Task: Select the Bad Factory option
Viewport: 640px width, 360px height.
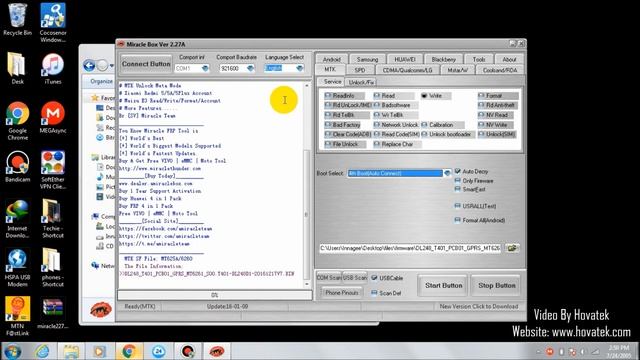Action: [342, 125]
